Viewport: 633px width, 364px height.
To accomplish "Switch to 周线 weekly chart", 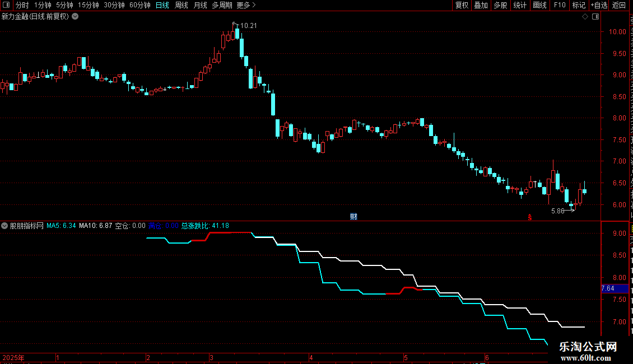I will pyautogui.click(x=181, y=5).
